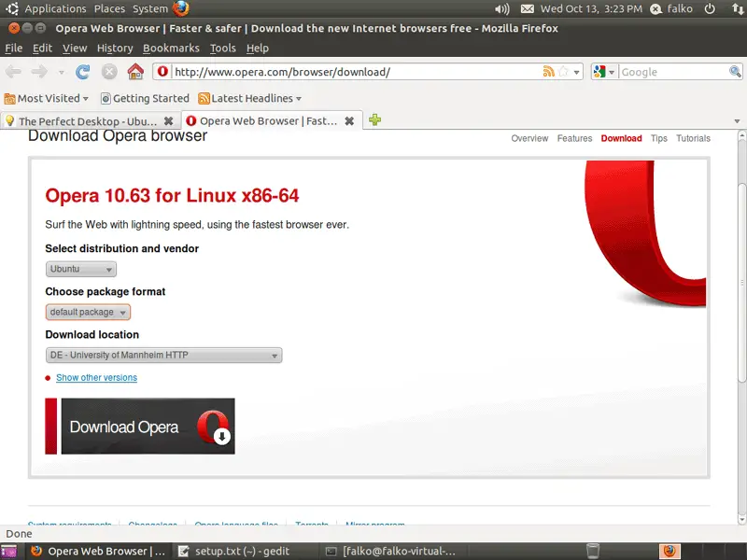The height and width of the screenshot is (560, 747).
Task: Click the network connection icon
Action: [x=738, y=8]
